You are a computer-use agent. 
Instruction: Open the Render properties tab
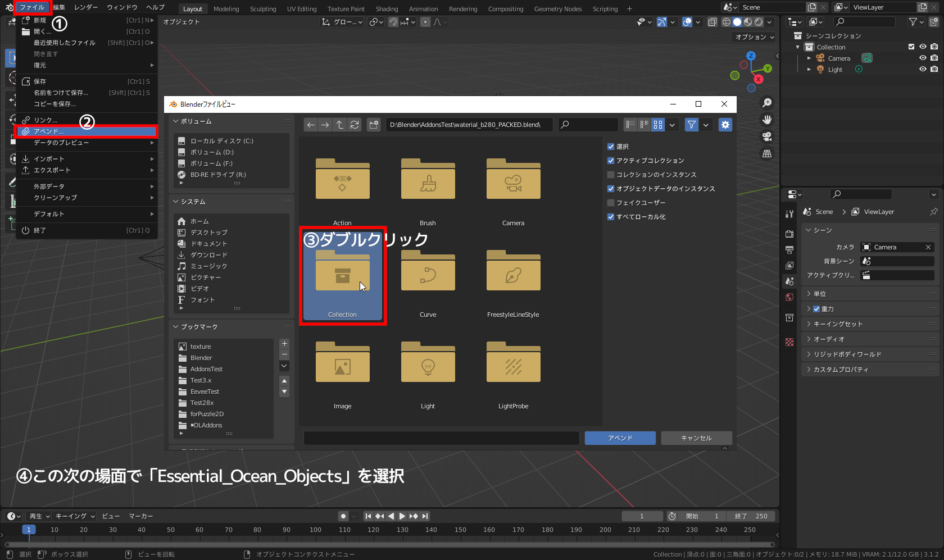pyautogui.click(x=789, y=234)
